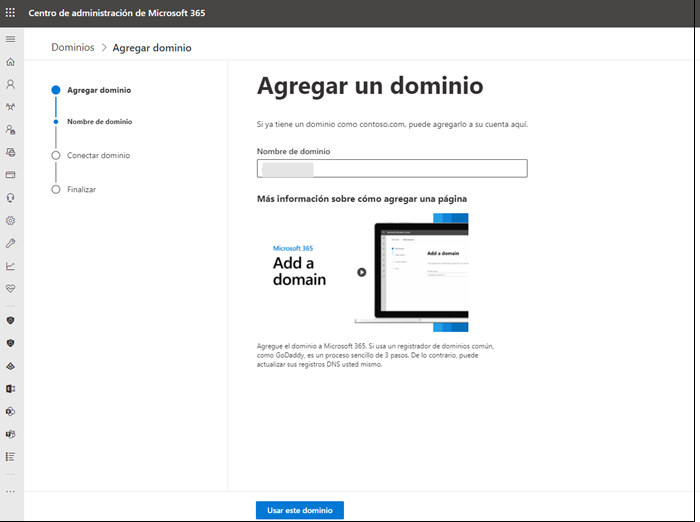Image resolution: width=700 pixels, height=522 pixels.
Task: Click Centro de administración de Microsoft 365 title
Action: click(x=117, y=13)
